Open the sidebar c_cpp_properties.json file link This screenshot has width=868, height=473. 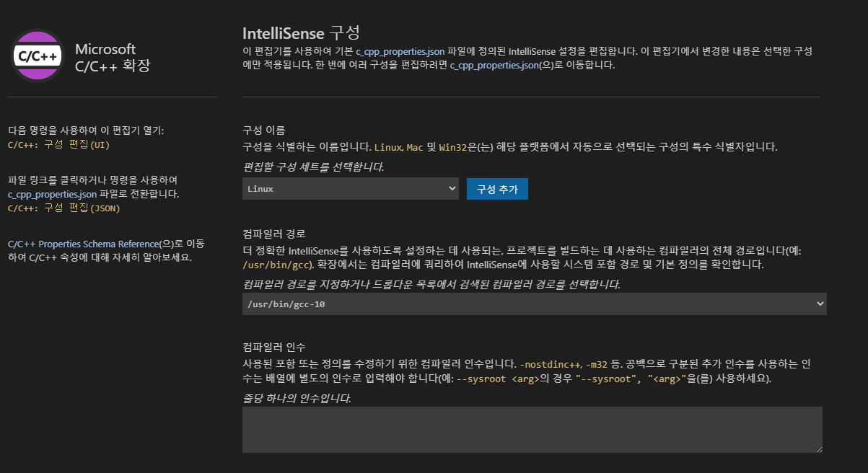[x=52, y=194]
